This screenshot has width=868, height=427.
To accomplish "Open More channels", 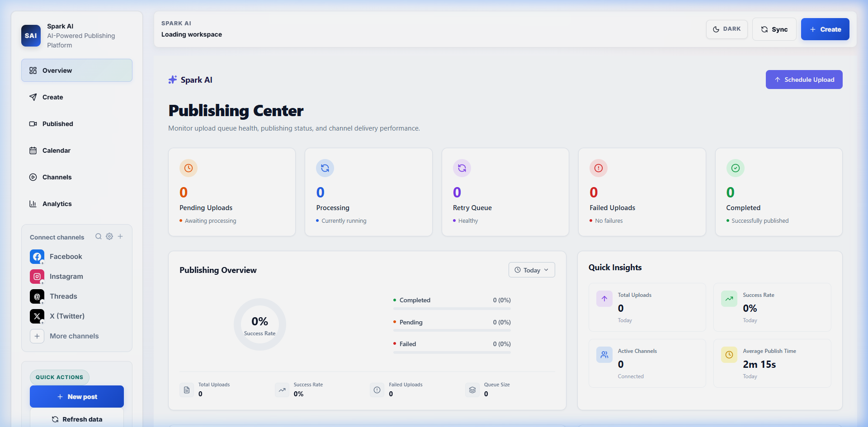I will 77,336.
